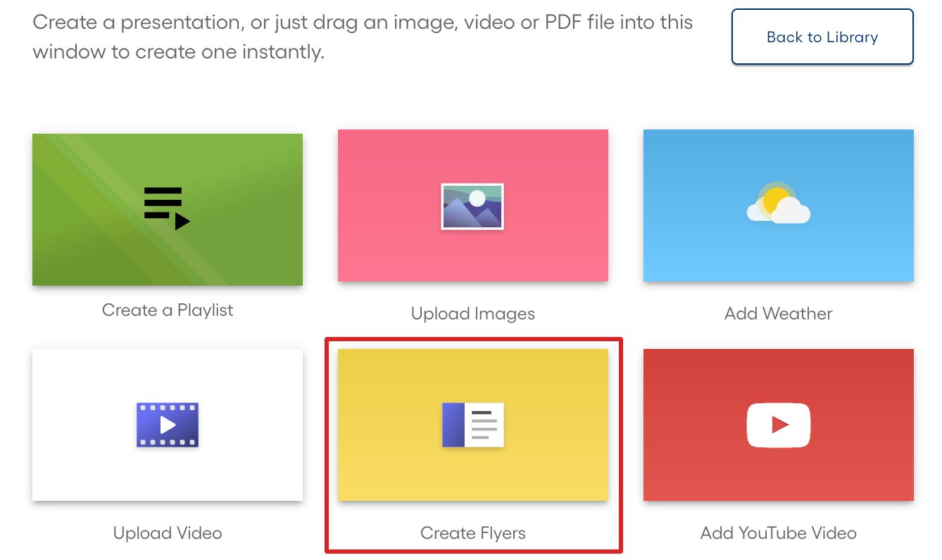The width and height of the screenshot is (942, 560).
Task: Click the landscape picture icon on pink card
Action: [x=472, y=206]
